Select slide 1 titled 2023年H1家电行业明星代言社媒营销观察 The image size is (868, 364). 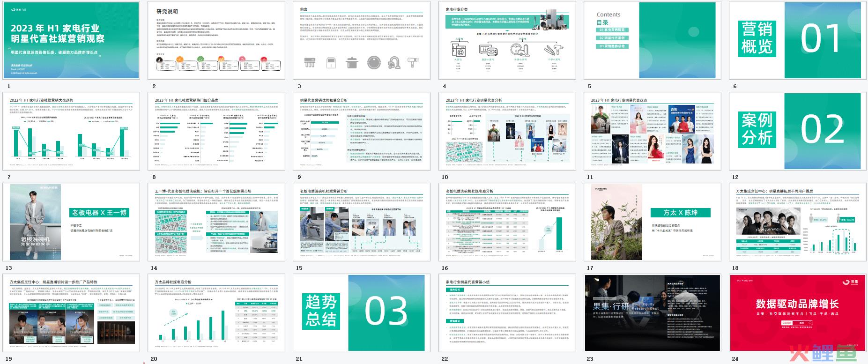[x=71, y=40]
